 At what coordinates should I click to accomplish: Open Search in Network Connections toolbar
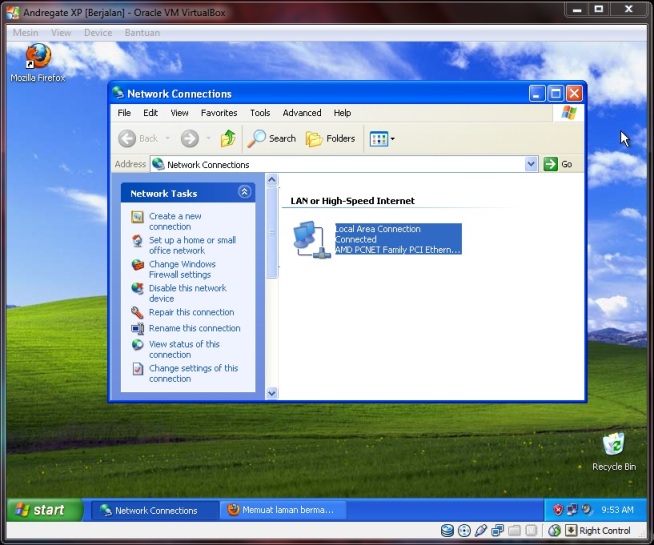(272, 138)
